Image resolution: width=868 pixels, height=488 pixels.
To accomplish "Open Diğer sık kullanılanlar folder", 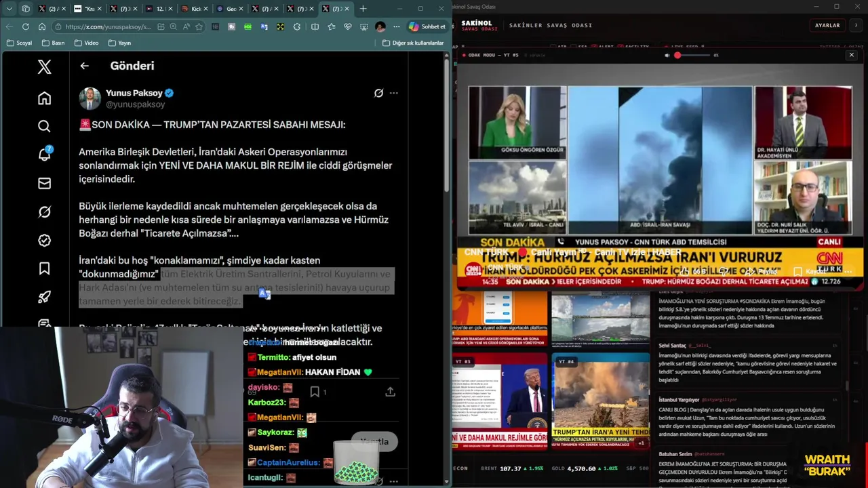I will (x=413, y=43).
